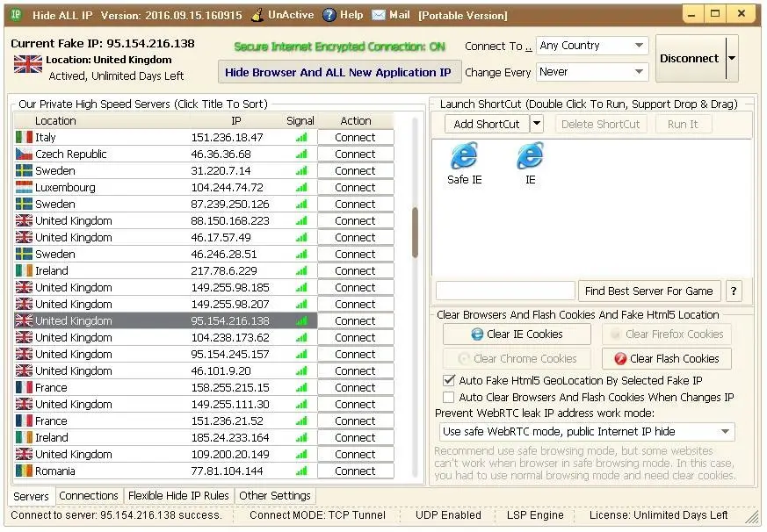Click License: Unlimited Days Left status text
The image size is (767, 532).
tap(658, 515)
